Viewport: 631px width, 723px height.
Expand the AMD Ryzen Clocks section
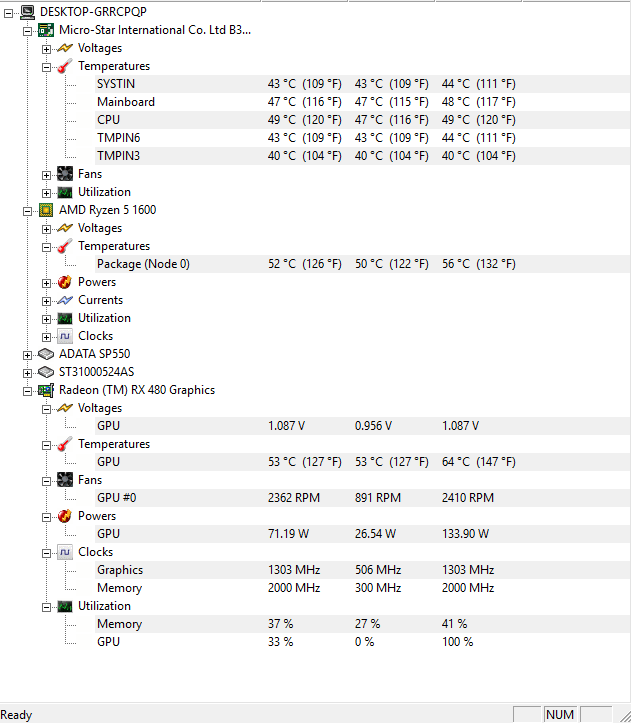pos(47,336)
